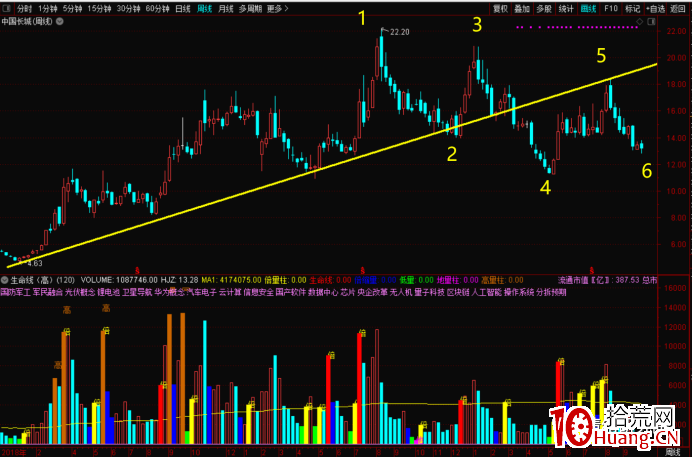Open the 汽车电子 concept tag
This screenshot has height=457, width=692.
[201, 292]
